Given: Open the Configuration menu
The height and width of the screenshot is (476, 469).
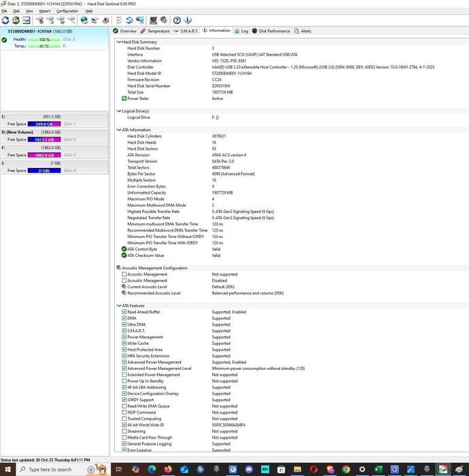Looking at the screenshot, I should click(x=67, y=11).
